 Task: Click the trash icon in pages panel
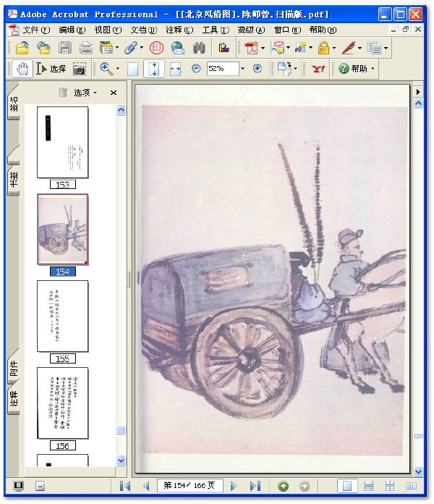[63, 93]
